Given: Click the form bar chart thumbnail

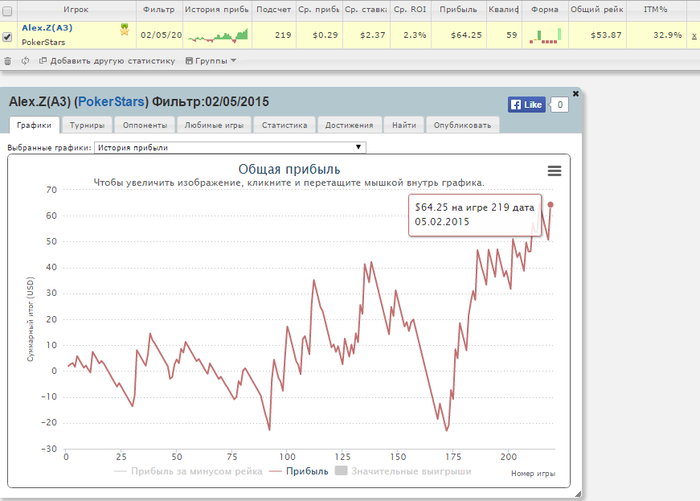Looking at the screenshot, I should (545, 36).
